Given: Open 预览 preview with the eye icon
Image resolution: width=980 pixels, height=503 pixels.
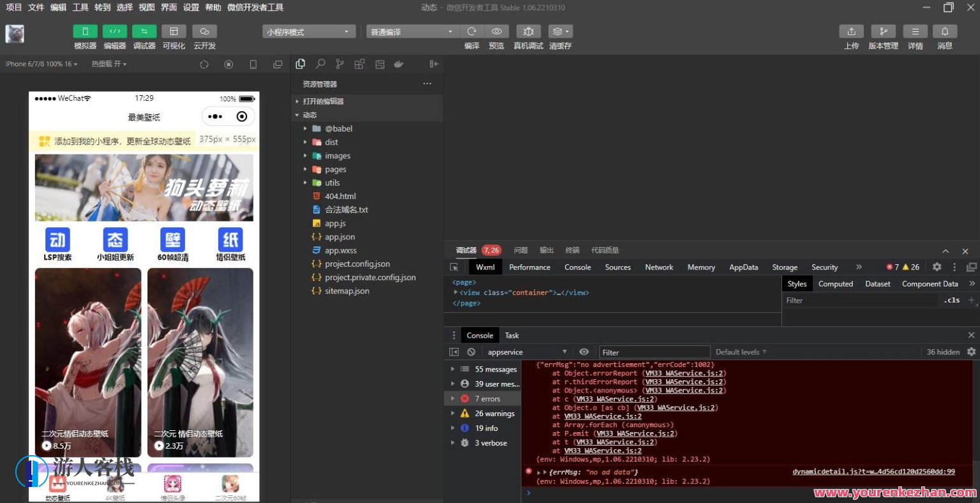Looking at the screenshot, I should click(496, 31).
